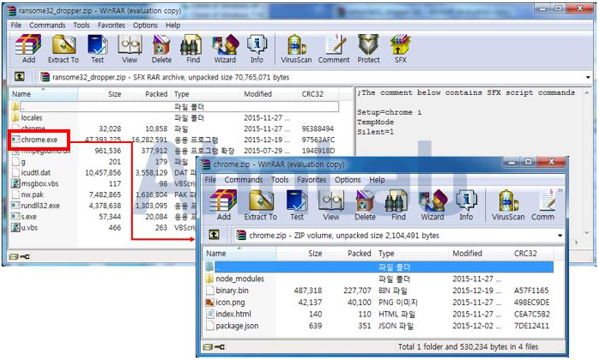This screenshot has height=360, width=598.
Task: Click Test icon in ransome32_dropper window
Action: pyautogui.click(x=97, y=49)
